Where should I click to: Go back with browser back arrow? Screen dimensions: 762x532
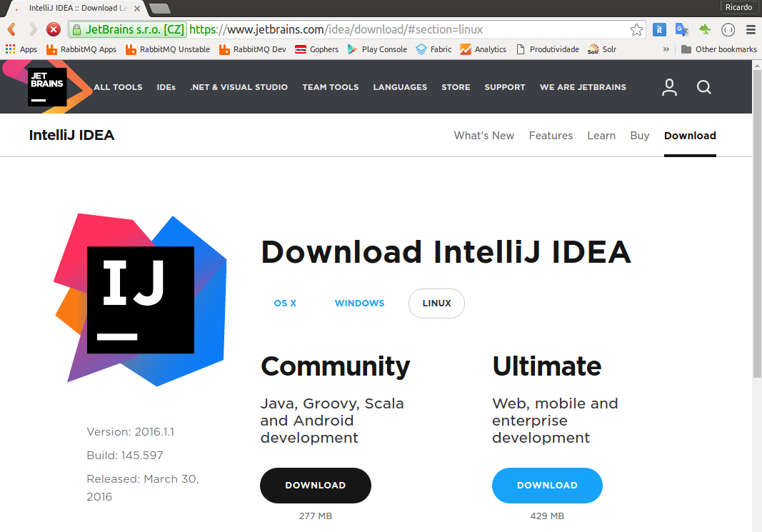point(12,30)
